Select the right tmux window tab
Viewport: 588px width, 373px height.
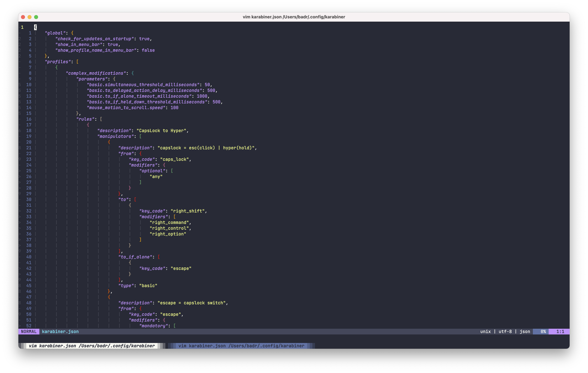(x=241, y=346)
